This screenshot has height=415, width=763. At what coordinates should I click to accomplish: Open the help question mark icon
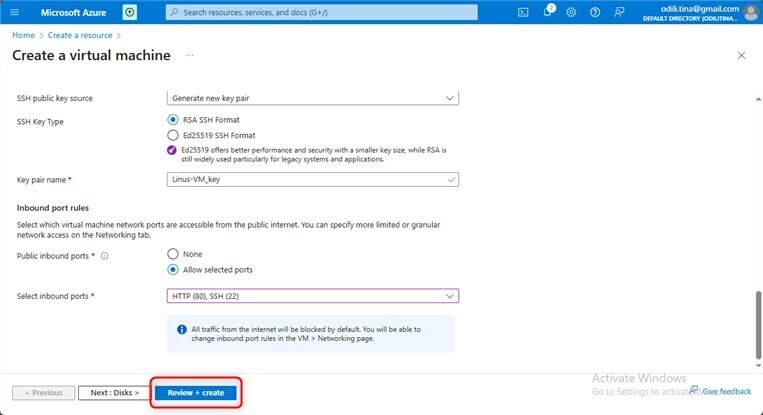(595, 12)
